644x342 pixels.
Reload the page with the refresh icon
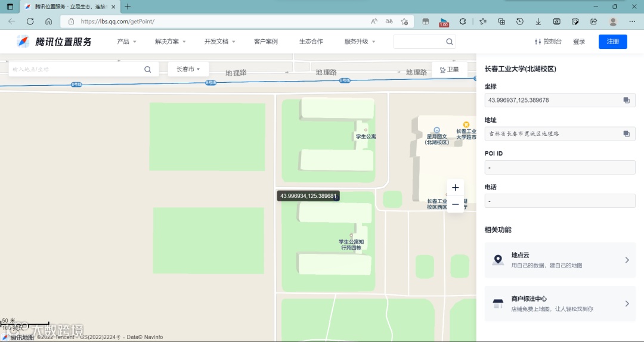[x=30, y=21]
